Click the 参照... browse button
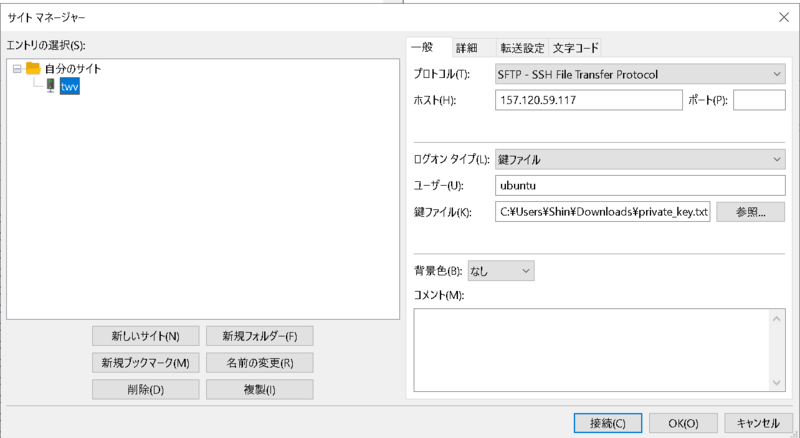The height and width of the screenshot is (438, 800). [x=751, y=212]
